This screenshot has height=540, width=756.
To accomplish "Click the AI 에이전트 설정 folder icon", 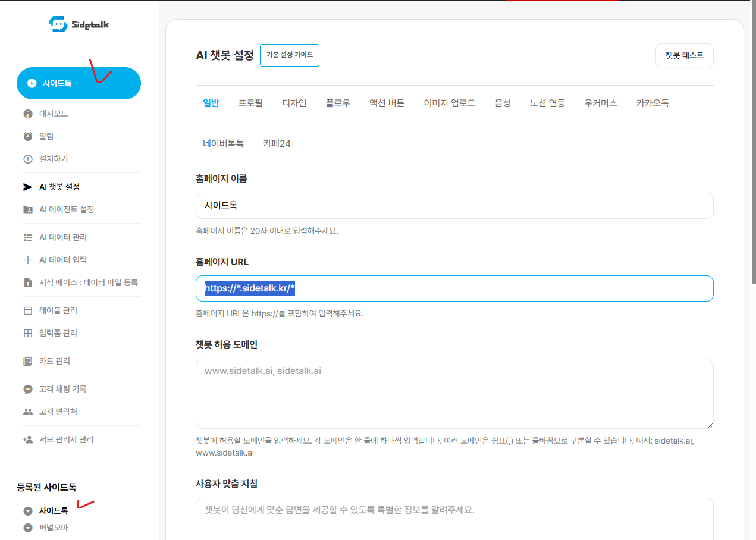I will 28,209.
